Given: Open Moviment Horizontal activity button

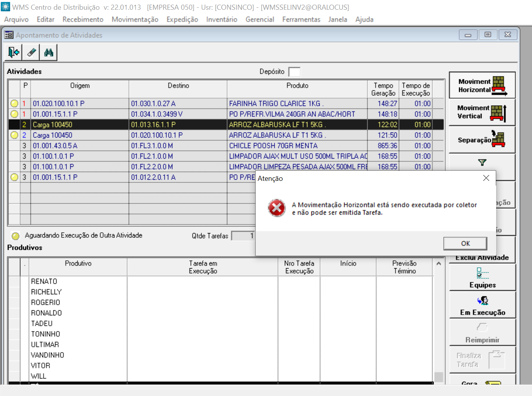Looking at the screenshot, I should [x=482, y=85].
